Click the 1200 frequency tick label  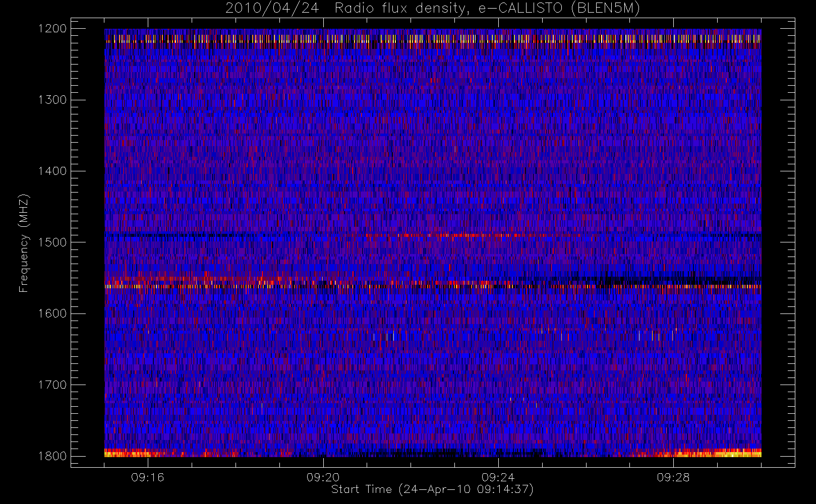[x=52, y=29]
